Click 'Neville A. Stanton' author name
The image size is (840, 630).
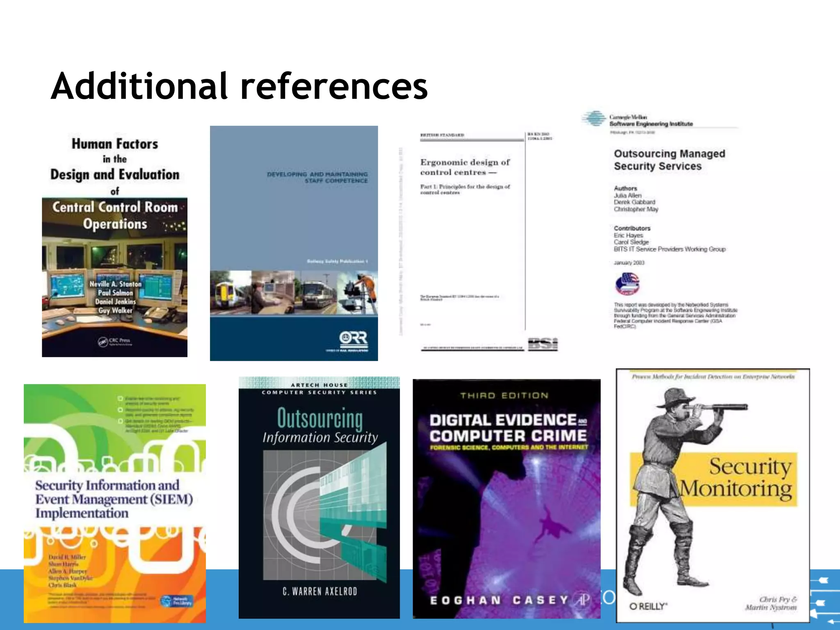coord(115,284)
